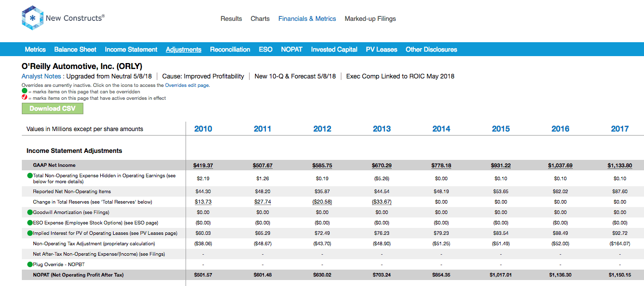644x286 pixels.
Task: Switch to the Balance Sheet tab
Action: [75, 49]
